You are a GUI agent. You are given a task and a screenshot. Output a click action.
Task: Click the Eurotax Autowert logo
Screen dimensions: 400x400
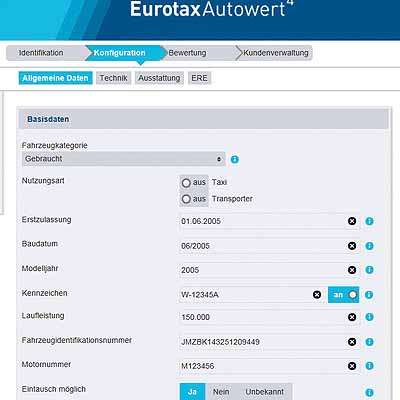(x=212, y=9)
